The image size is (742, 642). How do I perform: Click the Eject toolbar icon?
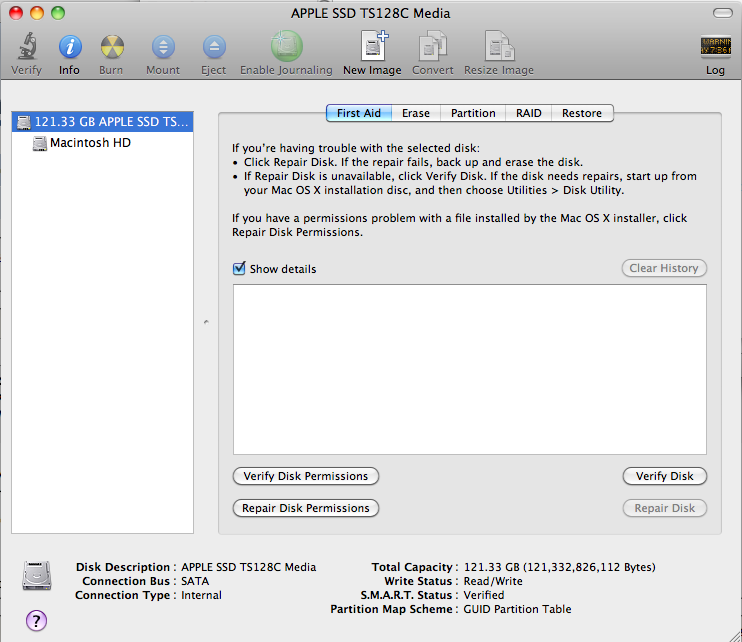214,47
